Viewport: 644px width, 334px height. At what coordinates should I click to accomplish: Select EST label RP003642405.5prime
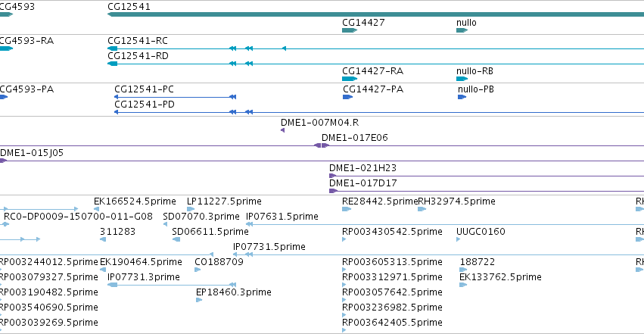tap(392, 323)
